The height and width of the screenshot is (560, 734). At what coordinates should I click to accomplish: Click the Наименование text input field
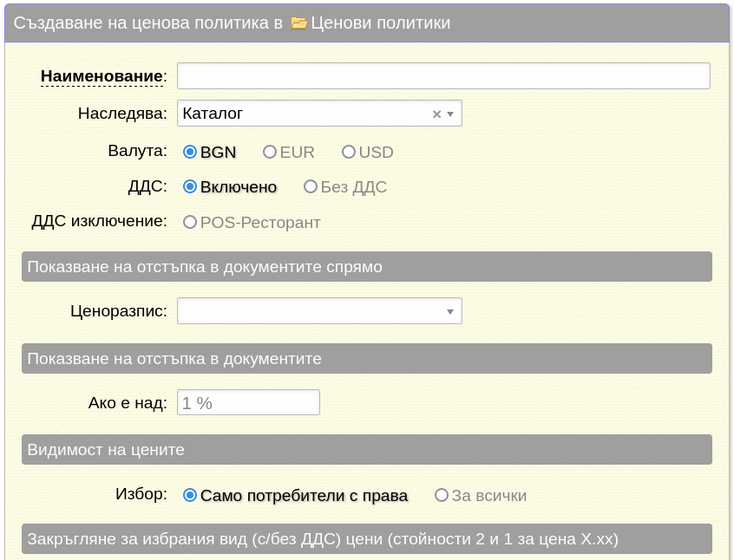pyautogui.click(x=443, y=76)
